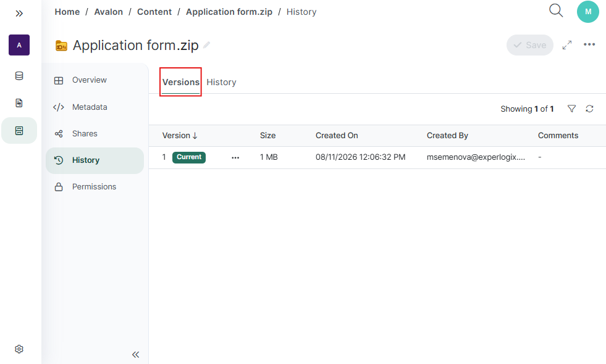Open the workspace A avatar tile
This screenshot has width=606, height=364.
pyautogui.click(x=19, y=45)
